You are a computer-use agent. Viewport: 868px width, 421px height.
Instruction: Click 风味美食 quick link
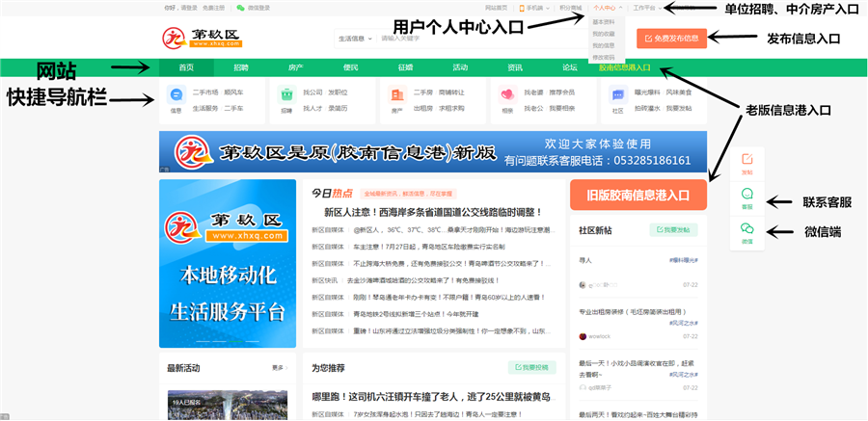[679, 92]
